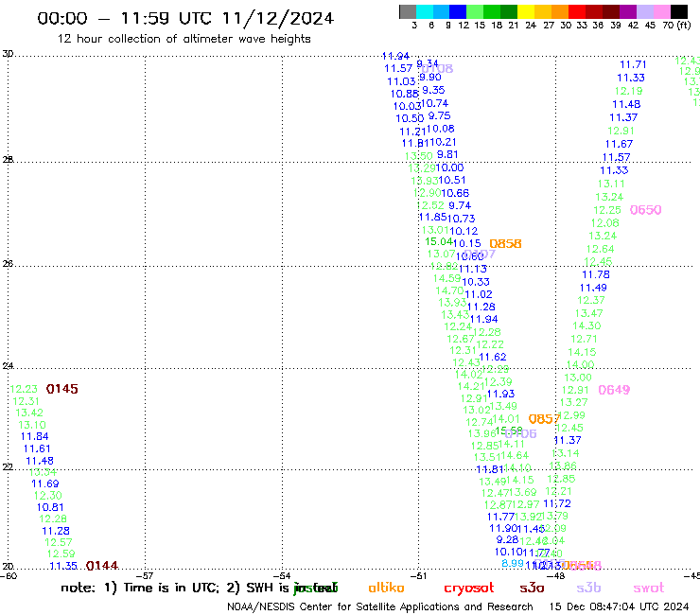Click the 'altika' satellite legend label
Viewport: 700px width, 615px height.
click(386, 588)
